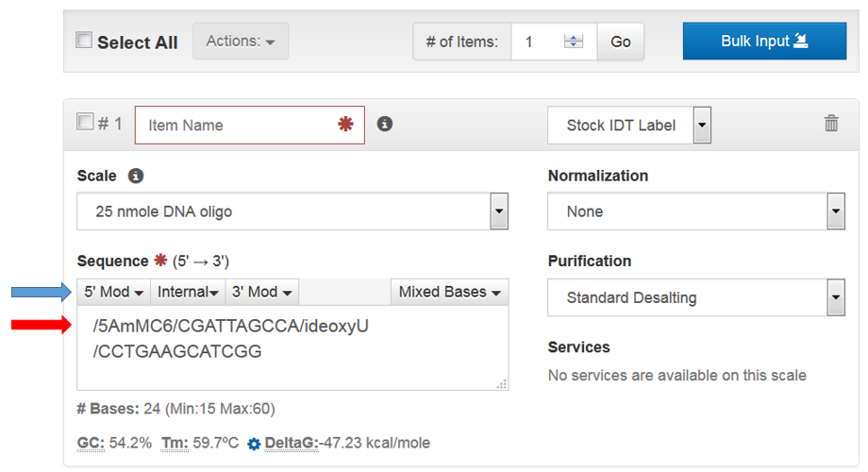Expand the Stock IDT Label dropdown
Image resolution: width=868 pixels, height=472 pixels.
tap(702, 125)
